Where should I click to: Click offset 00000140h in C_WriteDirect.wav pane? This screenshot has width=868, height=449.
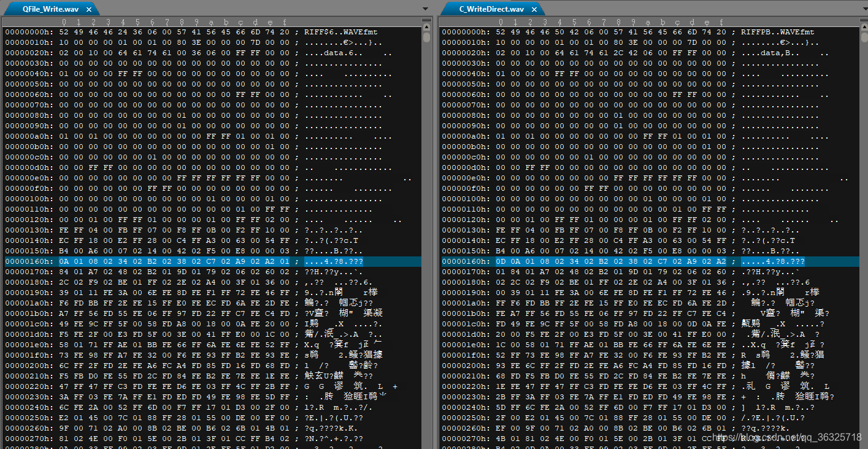click(466, 240)
